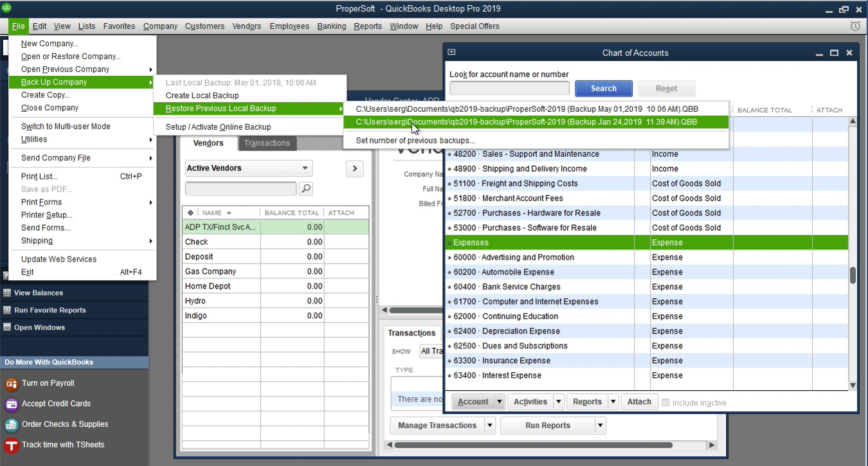Click the Order Checks & Supplies icon
Viewport: 868px width, 466px height.
11,425
